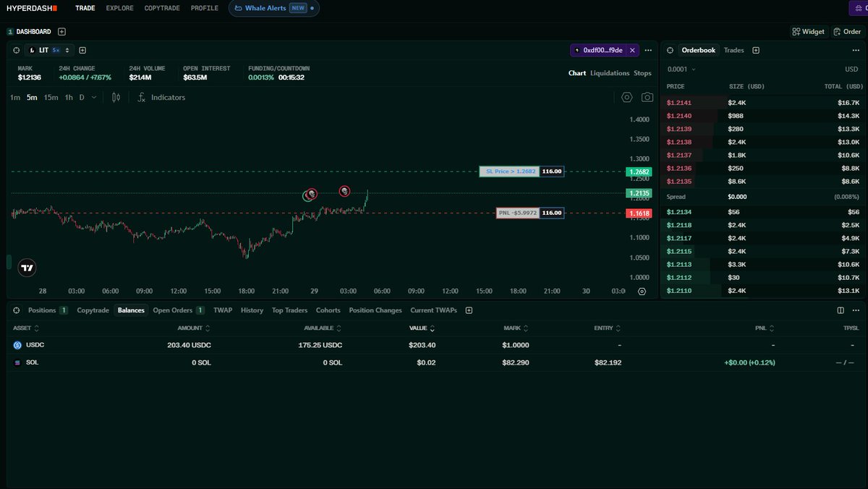Go to the EXPLORE page

tap(119, 8)
